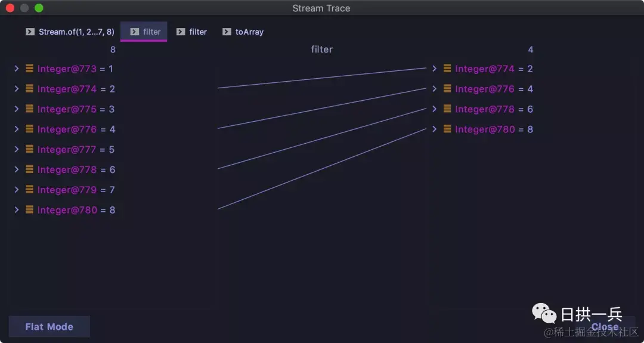Click object icon of right Integer@780 result
Viewport: 644px width, 343px height.
[447, 129]
